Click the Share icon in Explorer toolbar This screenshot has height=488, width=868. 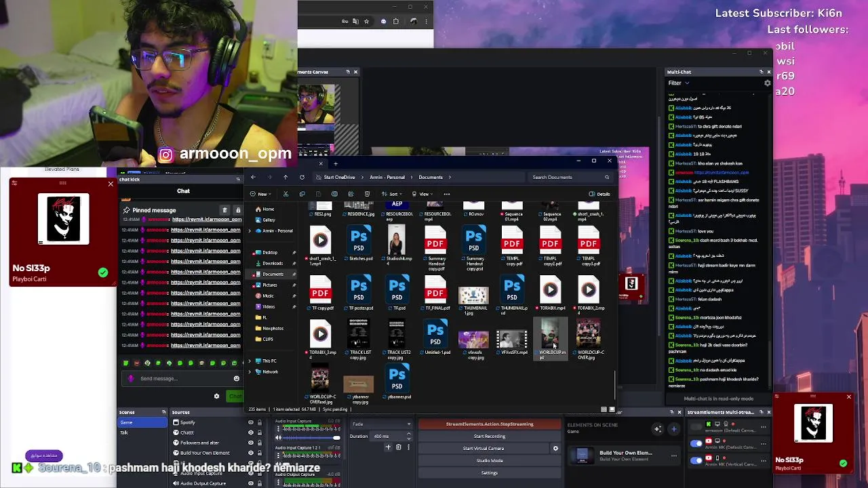pyautogui.click(x=351, y=194)
